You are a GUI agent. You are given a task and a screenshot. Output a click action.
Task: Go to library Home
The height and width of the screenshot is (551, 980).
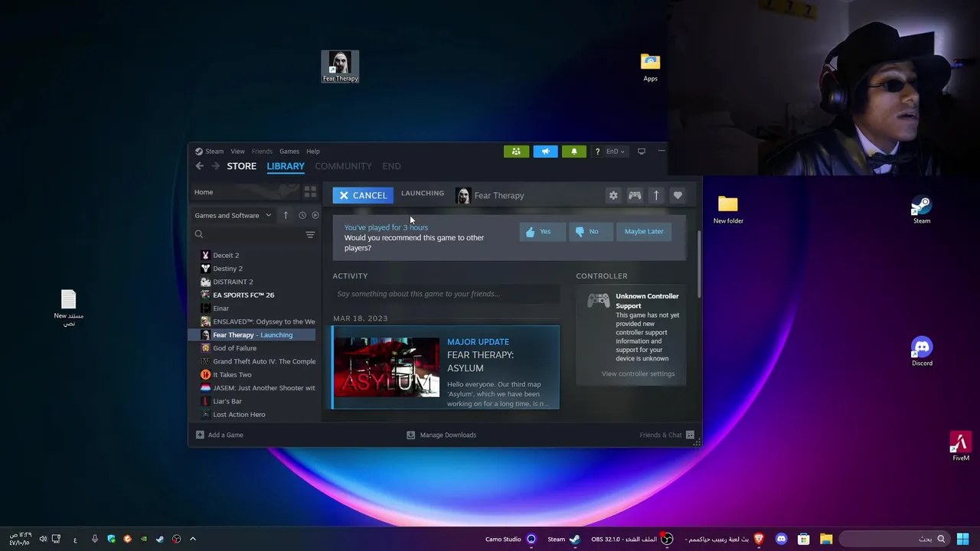pyautogui.click(x=243, y=192)
